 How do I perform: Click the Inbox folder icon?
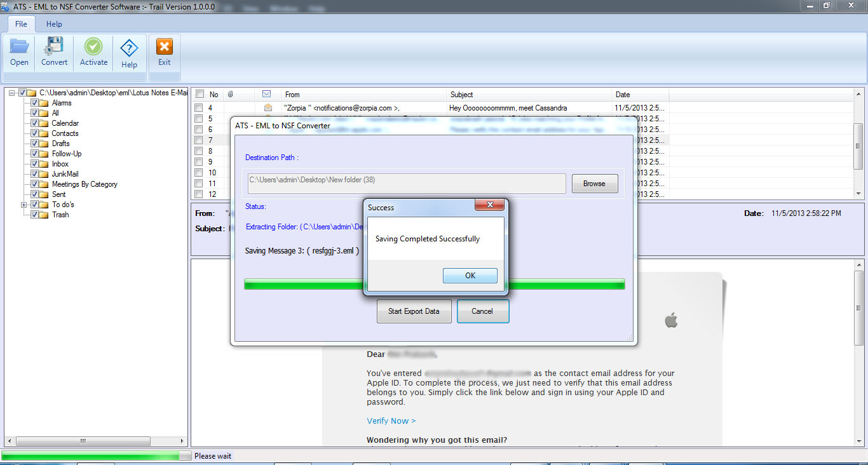click(44, 164)
